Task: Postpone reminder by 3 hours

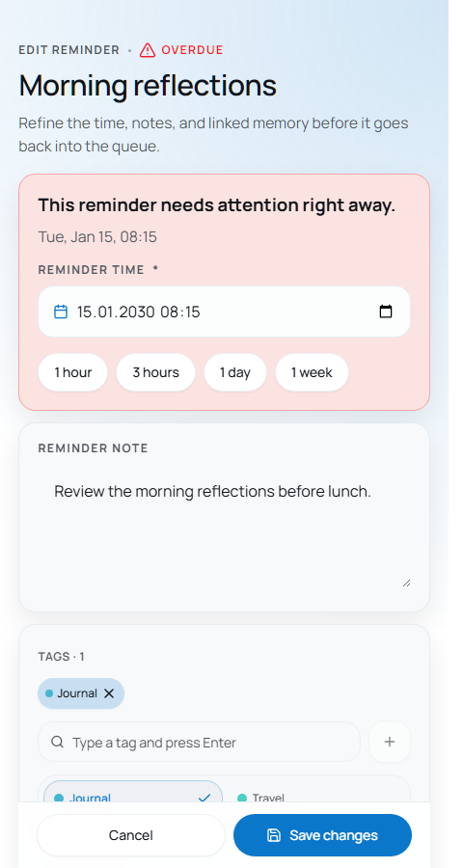Action: click(155, 372)
